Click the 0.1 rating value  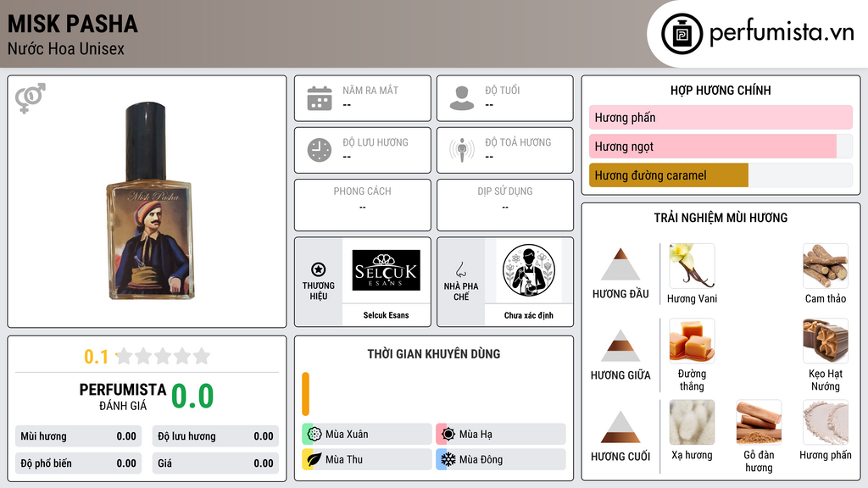pyautogui.click(x=97, y=357)
